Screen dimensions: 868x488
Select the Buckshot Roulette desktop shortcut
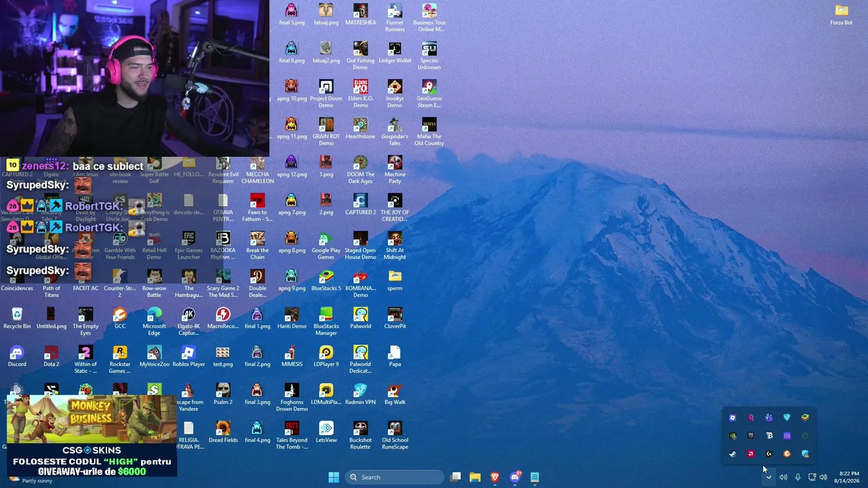[361, 435]
